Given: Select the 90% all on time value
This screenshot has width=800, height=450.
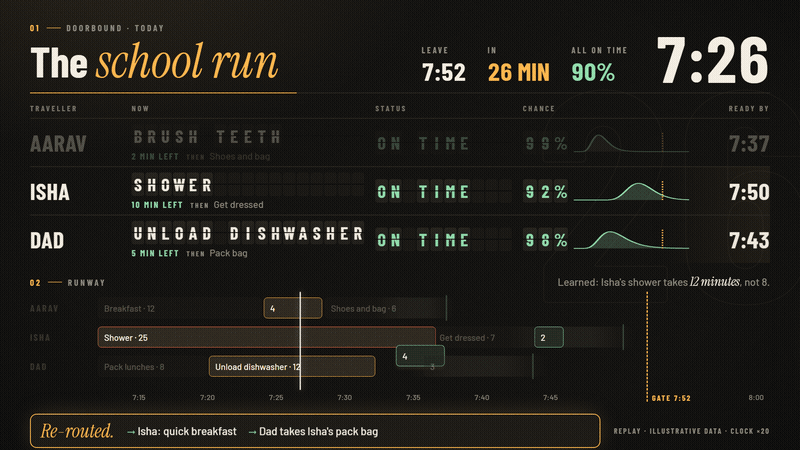Looking at the screenshot, I should (593, 72).
